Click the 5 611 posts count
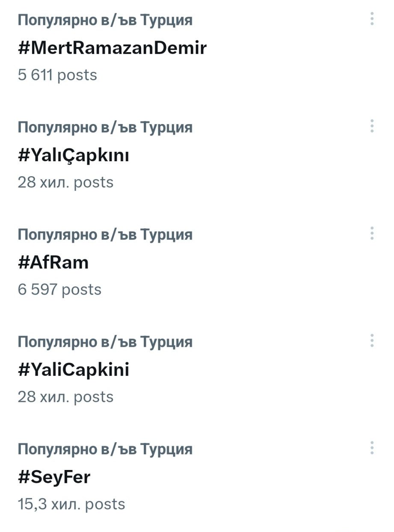This screenshot has height=532, width=394. point(57,75)
